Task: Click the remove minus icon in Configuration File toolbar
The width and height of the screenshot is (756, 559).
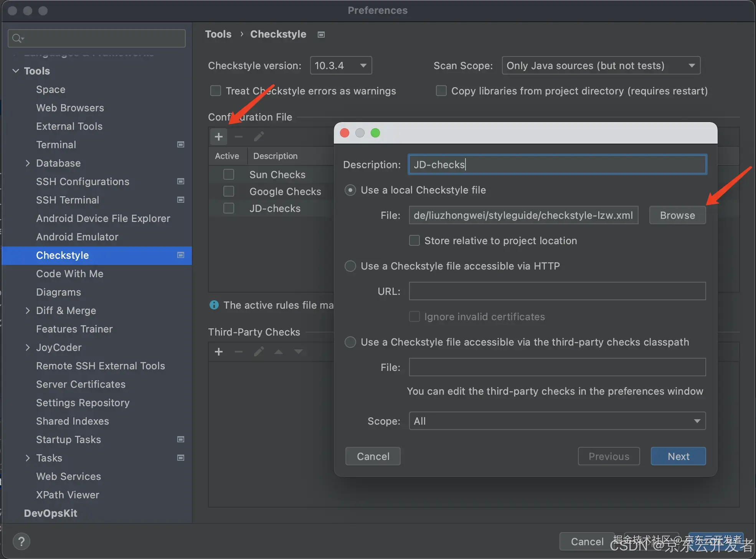Action: pyautogui.click(x=239, y=137)
